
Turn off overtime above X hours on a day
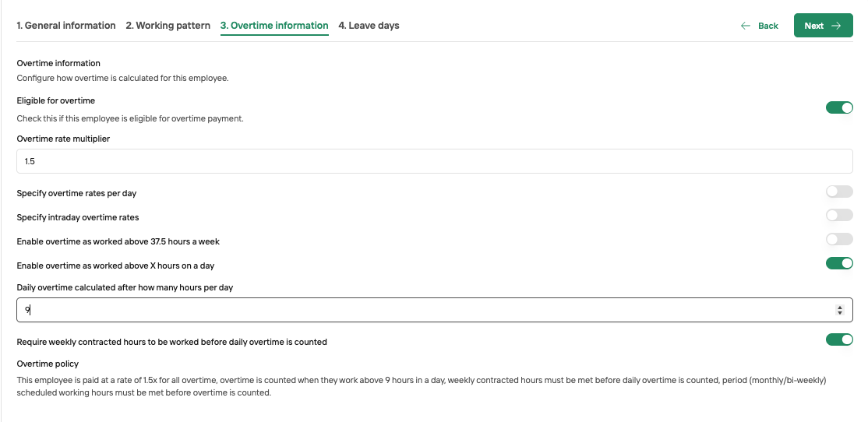click(839, 263)
